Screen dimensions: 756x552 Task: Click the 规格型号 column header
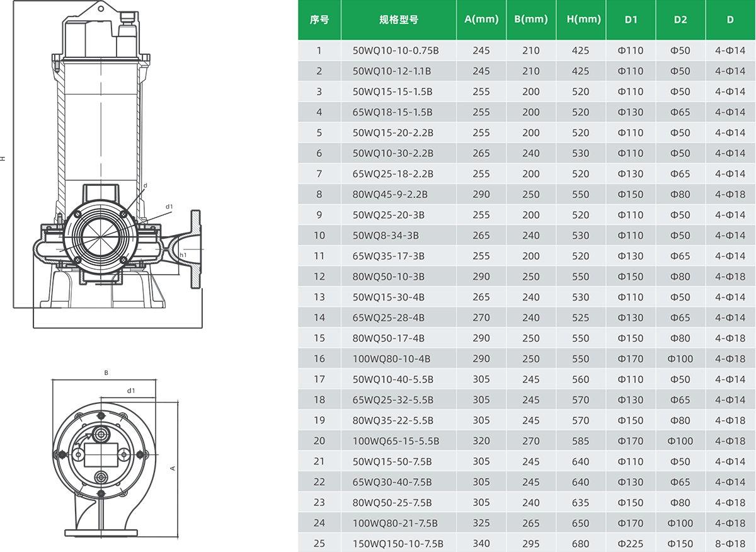399,20
